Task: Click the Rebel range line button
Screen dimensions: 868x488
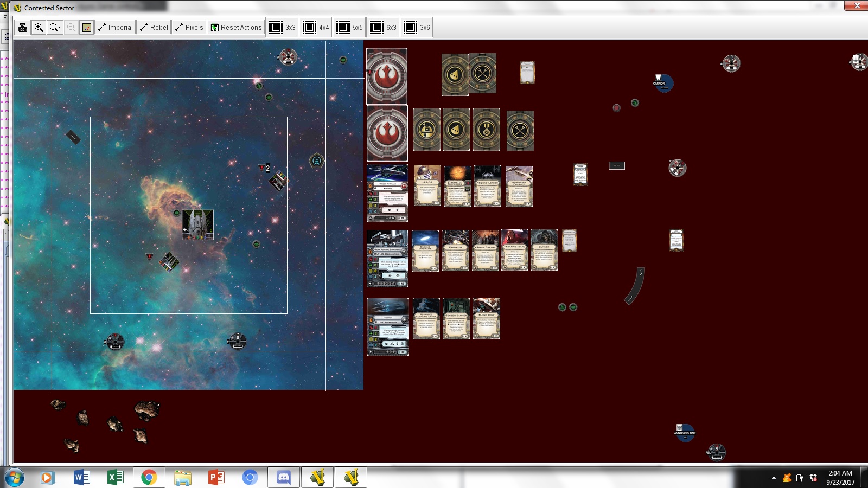Action: (x=154, y=28)
